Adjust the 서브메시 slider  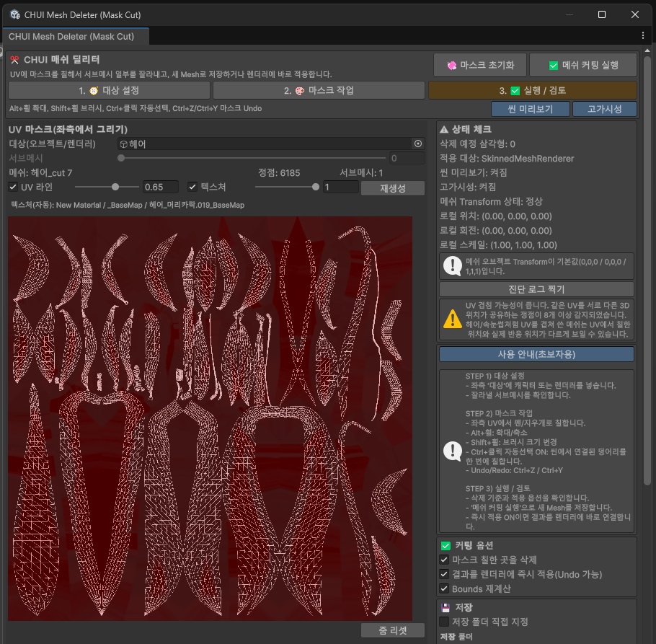253,158
